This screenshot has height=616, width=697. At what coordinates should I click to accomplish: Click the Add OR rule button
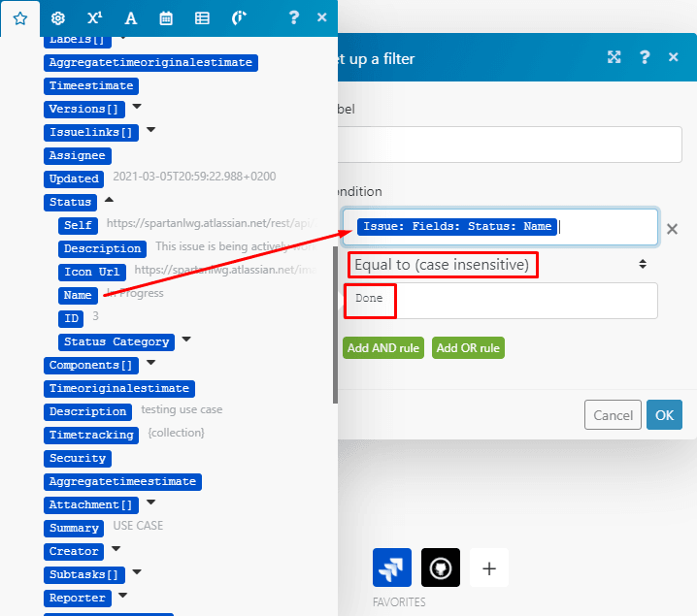[468, 348]
